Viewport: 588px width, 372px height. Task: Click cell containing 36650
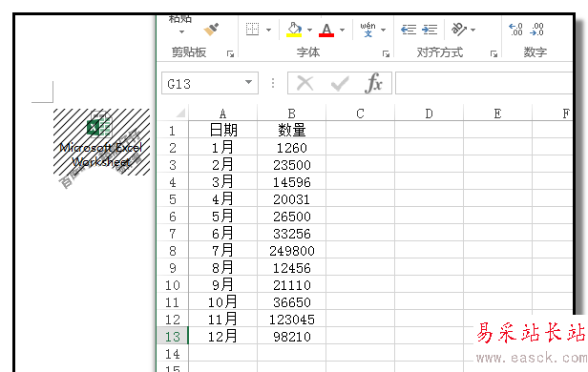click(292, 302)
